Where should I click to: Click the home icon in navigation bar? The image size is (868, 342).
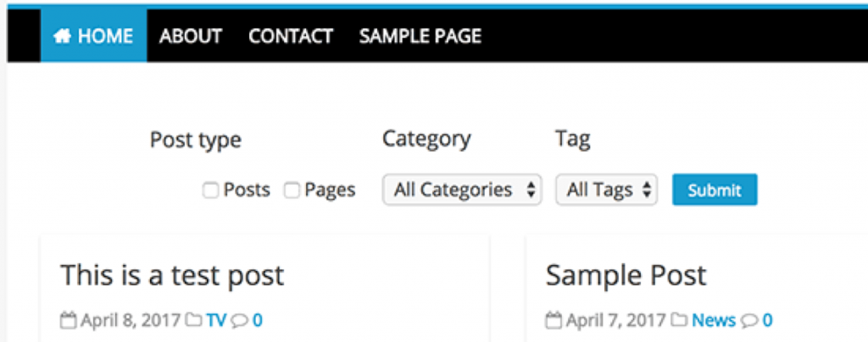[x=62, y=36]
